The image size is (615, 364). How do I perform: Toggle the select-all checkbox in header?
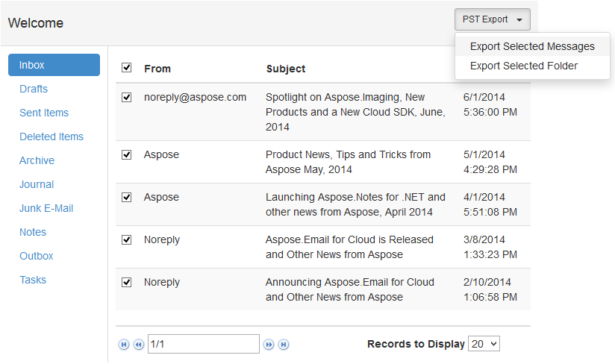(x=126, y=67)
